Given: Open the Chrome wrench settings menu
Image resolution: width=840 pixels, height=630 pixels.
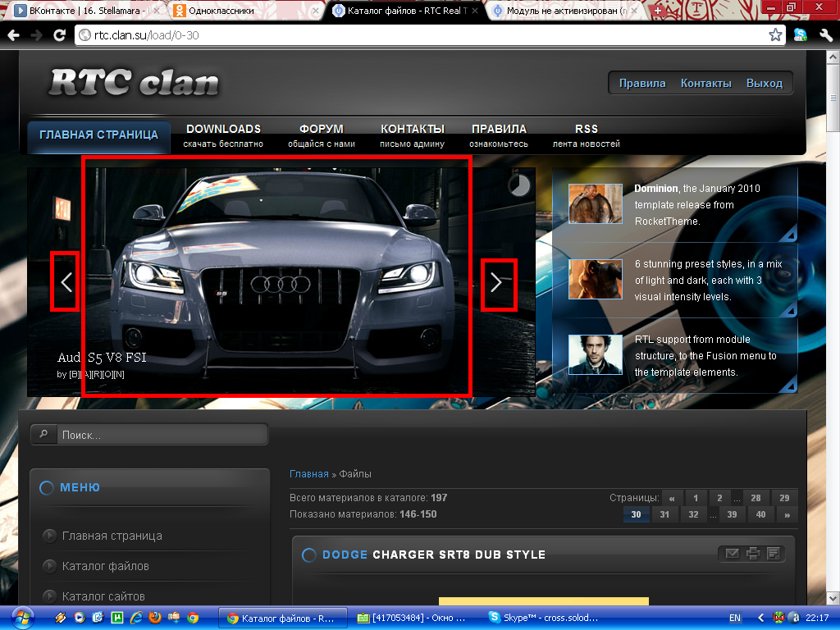Looking at the screenshot, I should [825, 35].
